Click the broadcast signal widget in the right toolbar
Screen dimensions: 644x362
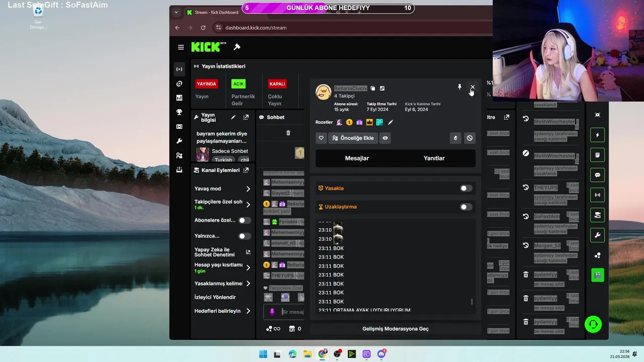pyautogui.click(x=598, y=195)
